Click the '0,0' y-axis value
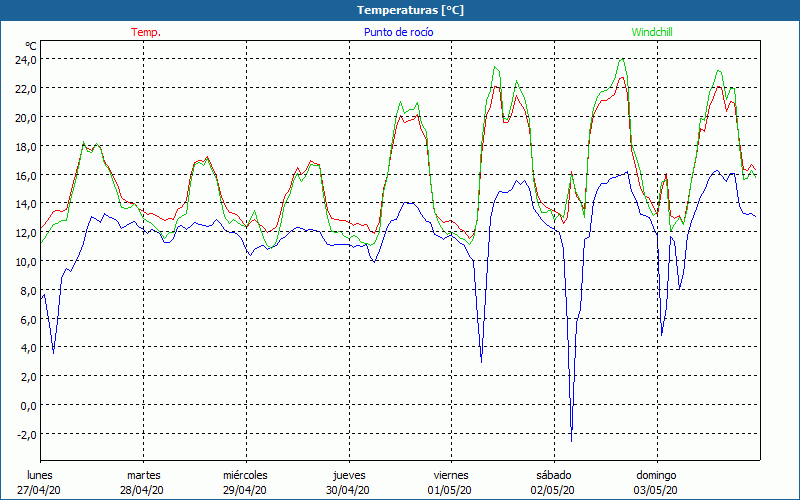 point(29,405)
